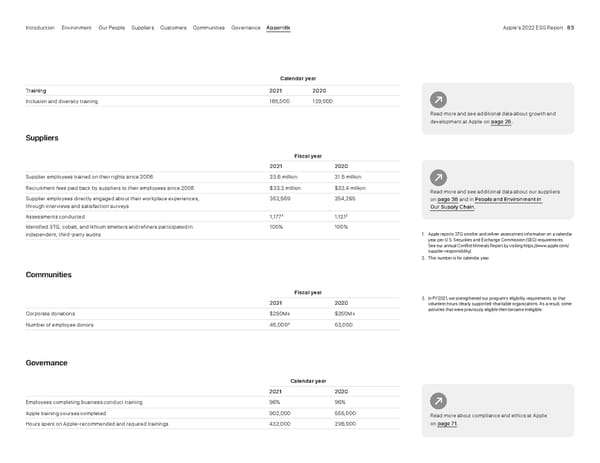600x463 pixels.
Task: Click the bold Communities section heading above table
Action: click(48, 275)
